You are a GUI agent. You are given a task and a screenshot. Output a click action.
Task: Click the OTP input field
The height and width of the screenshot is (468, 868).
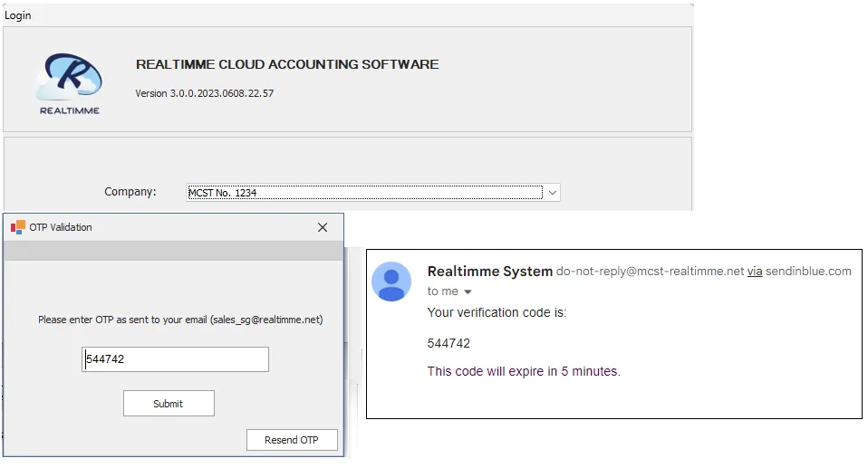coord(176,359)
